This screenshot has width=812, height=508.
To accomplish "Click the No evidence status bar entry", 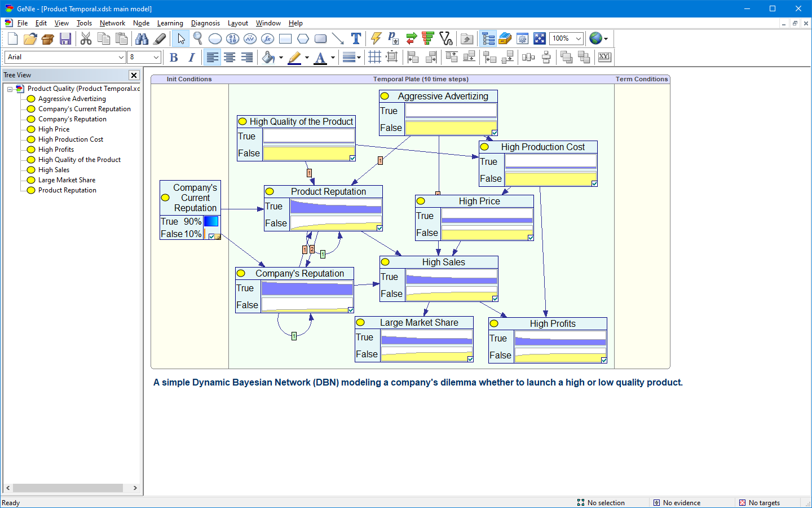I will point(677,502).
